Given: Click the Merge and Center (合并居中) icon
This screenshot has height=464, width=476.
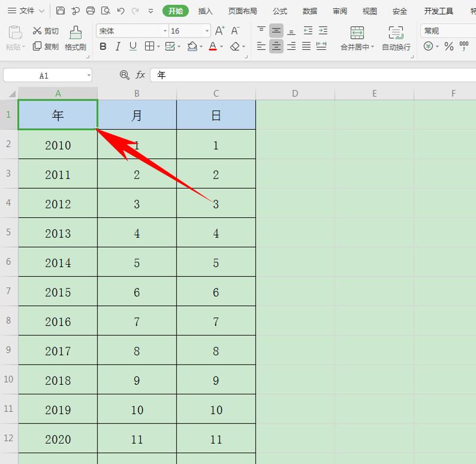Looking at the screenshot, I should pyautogui.click(x=357, y=33).
